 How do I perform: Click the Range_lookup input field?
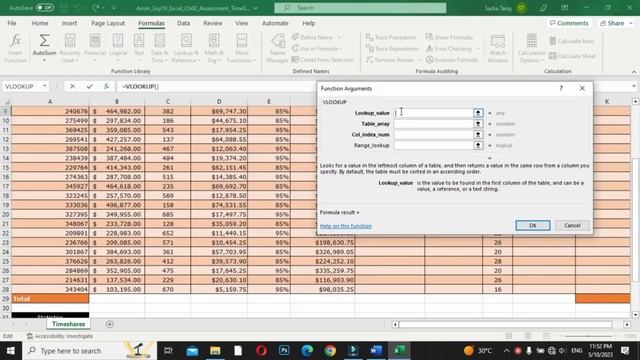(433, 145)
